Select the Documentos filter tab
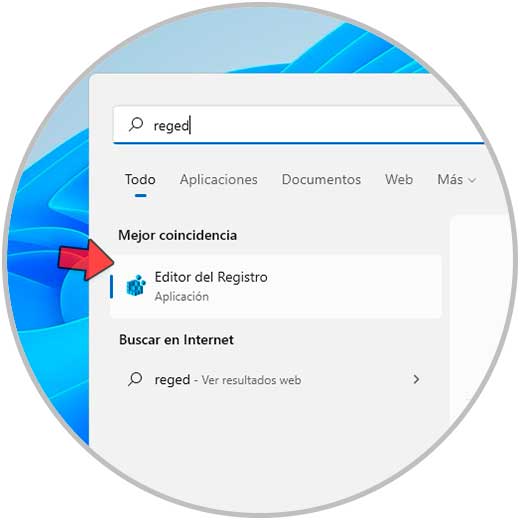This screenshot has height=520, width=520. [x=321, y=180]
